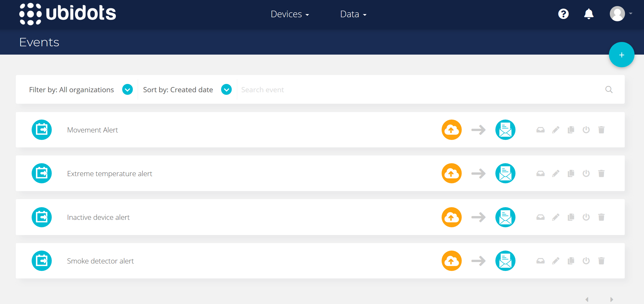644x304 pixels.
Task: Click the Extreme temperature alert event icon
Action: [x=42, y=173]
